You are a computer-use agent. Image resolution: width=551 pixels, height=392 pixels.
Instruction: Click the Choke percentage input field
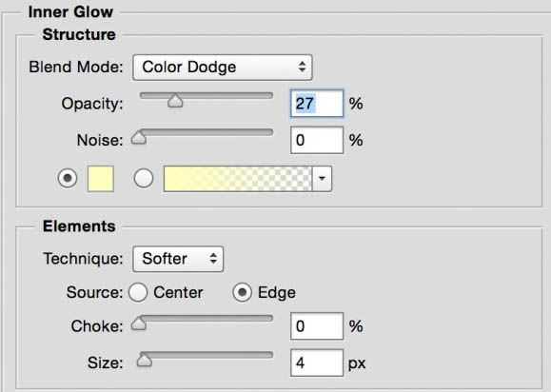(x=317, y=326)
